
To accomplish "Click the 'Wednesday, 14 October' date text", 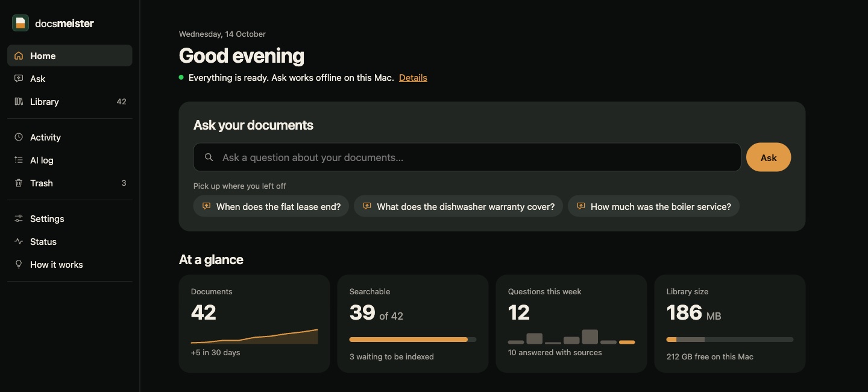I will tap(222, 34).
